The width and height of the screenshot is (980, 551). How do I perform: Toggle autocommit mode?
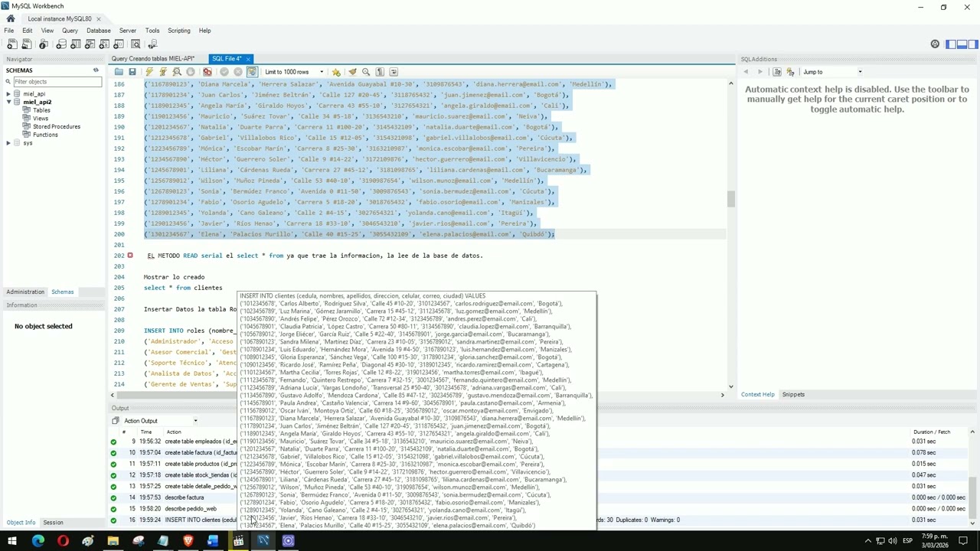click(x=251, y=72)
